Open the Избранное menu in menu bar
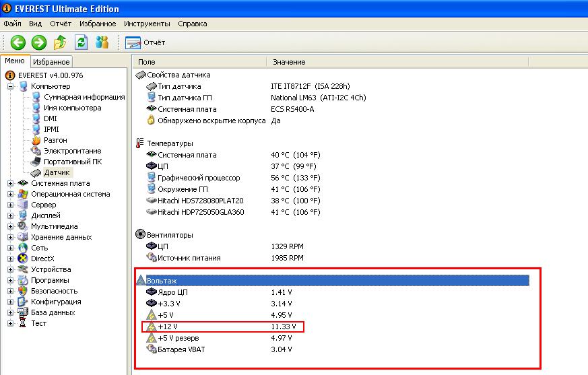This screenshot has height=375, width=588. tap(98, 24)
